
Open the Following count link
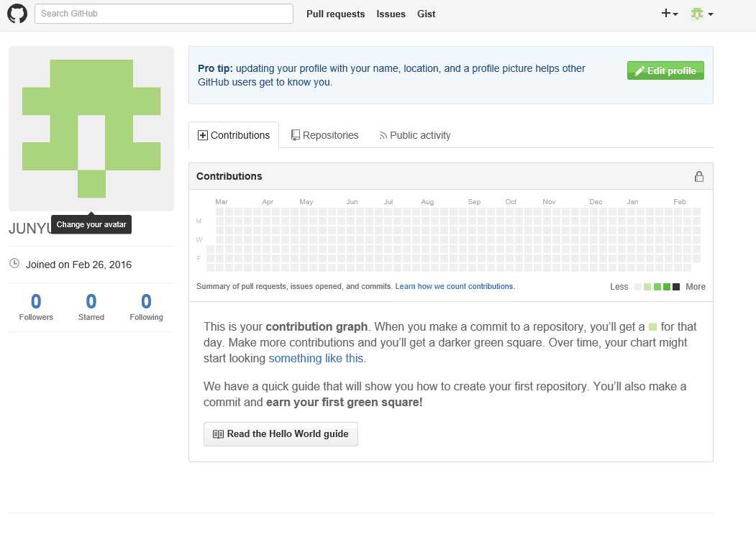point(146,306)
